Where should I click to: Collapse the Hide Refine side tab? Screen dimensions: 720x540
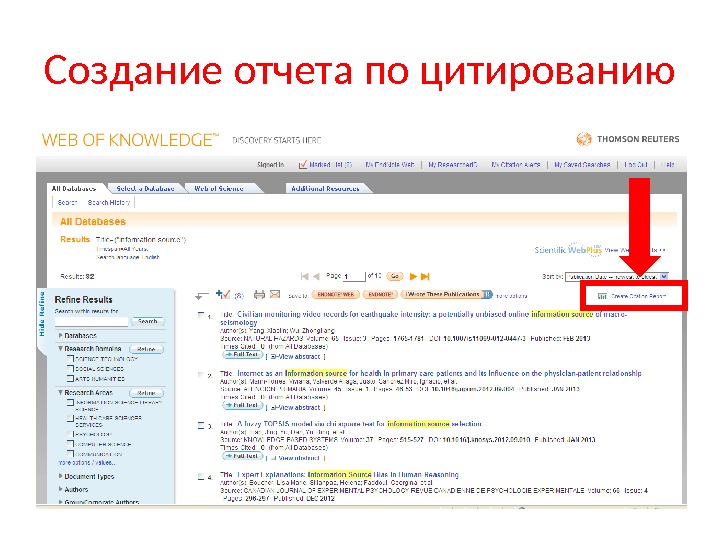(x=42, y=314)
